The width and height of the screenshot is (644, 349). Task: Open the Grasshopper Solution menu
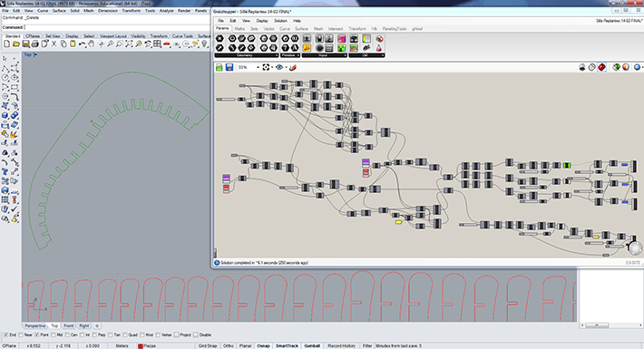click(280, 21)
